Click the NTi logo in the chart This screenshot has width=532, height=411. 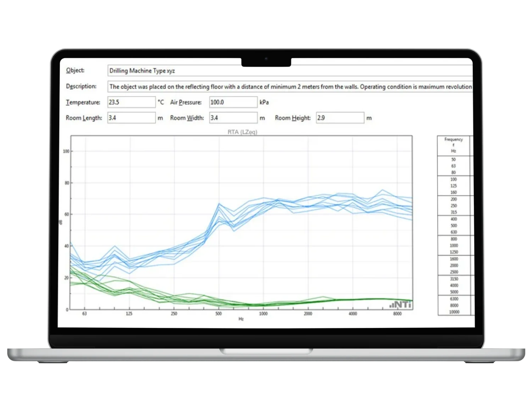(x=401, y=305)
